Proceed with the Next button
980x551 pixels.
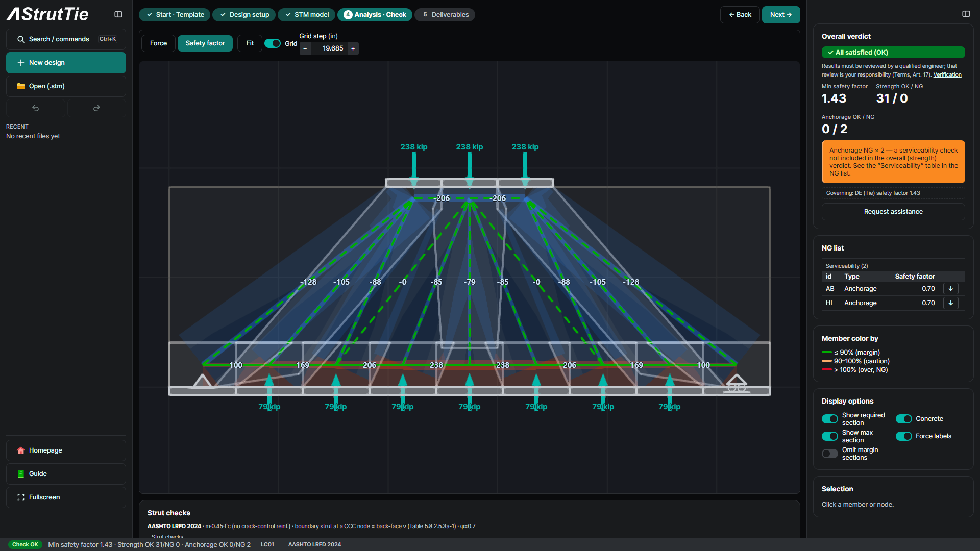coord(780,15)
